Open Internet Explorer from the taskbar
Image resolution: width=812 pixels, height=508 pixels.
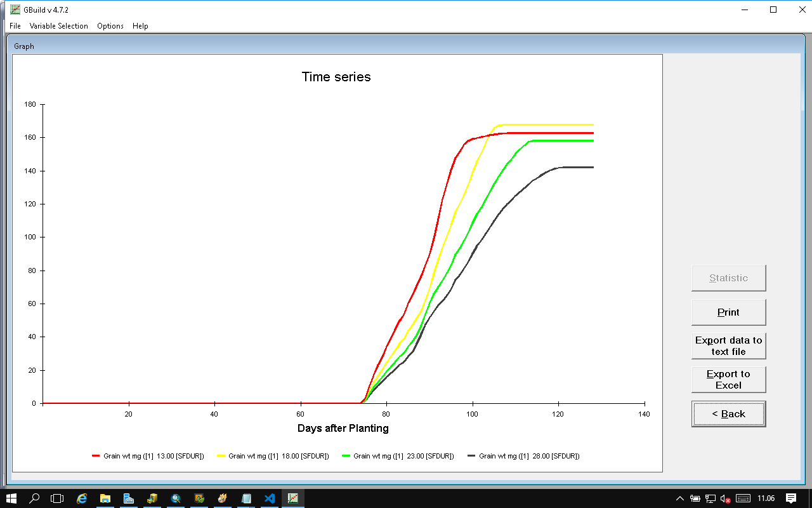[82, 498]
